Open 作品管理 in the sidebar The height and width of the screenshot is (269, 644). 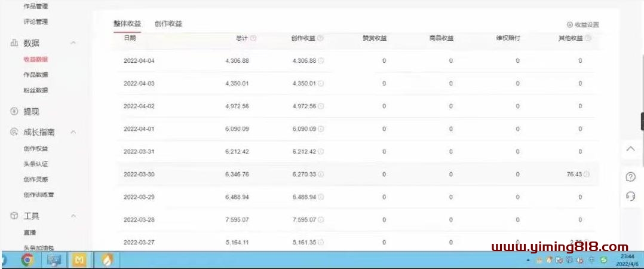coord(36,6)
